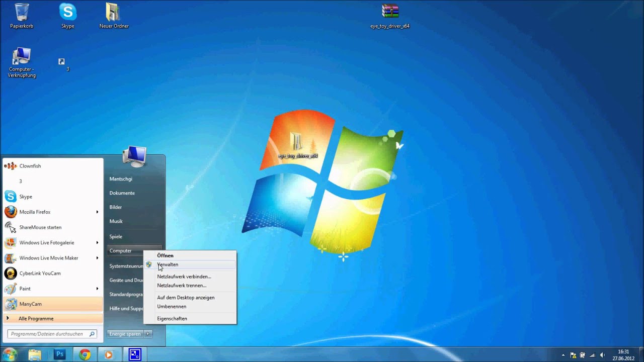Open Systemsteuerung in the Start menu

click(x=125, y=266)
